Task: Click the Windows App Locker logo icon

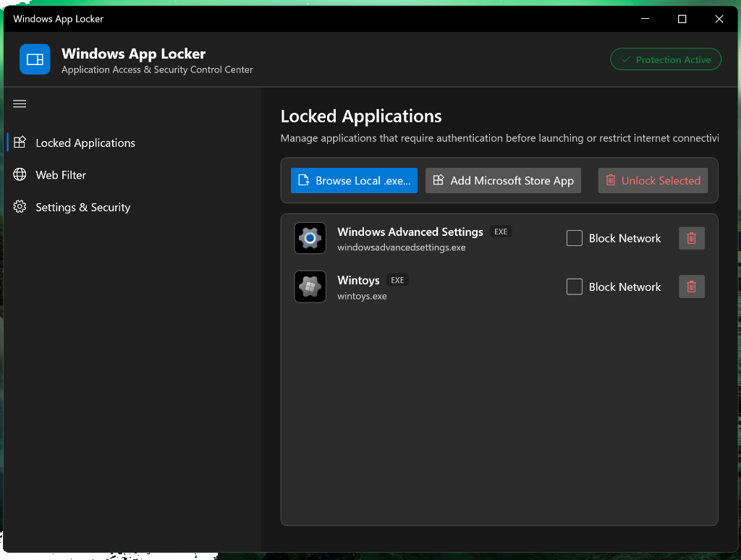Action: 35,59
